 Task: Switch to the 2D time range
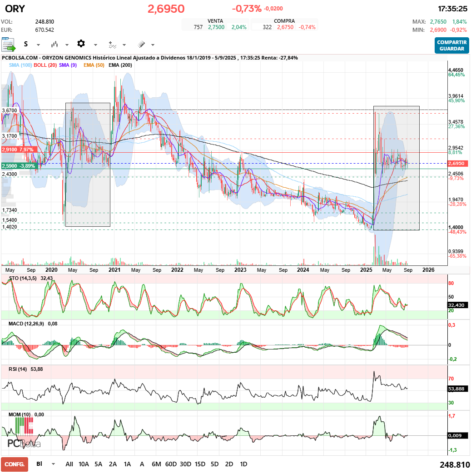229,464
